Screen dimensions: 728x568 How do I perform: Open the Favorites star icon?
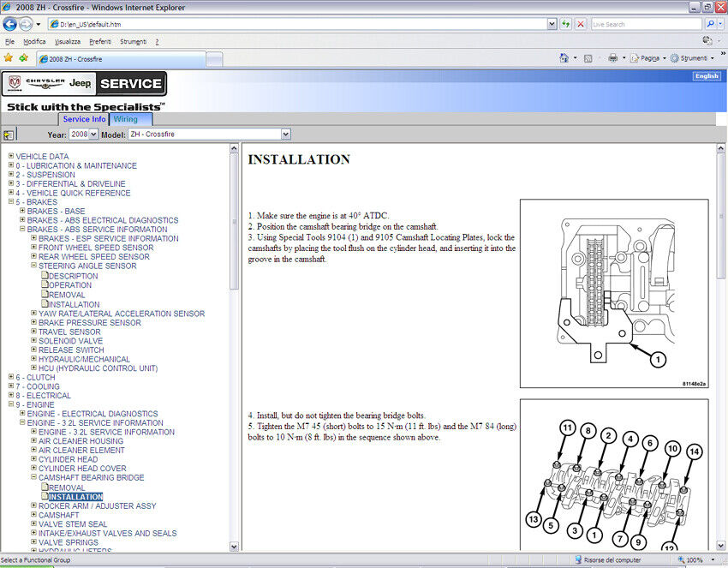point(9,58)
